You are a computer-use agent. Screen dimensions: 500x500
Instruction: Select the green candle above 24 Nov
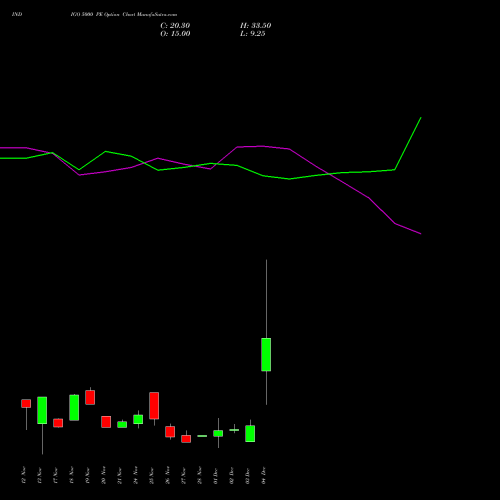138,419
